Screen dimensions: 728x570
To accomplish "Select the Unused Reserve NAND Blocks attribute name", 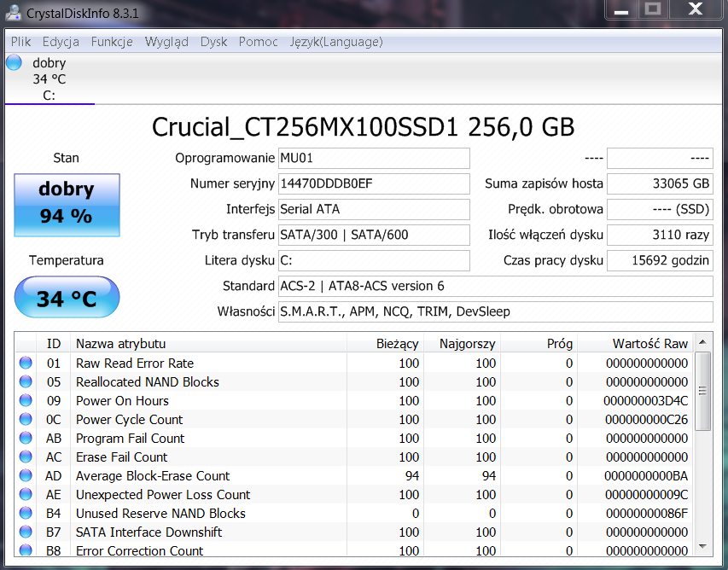I will click(x=160, y=514).
